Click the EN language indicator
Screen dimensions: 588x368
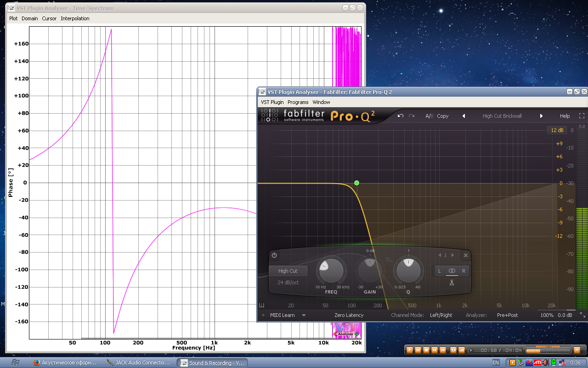pyautogui.click(x=496, y=362)
